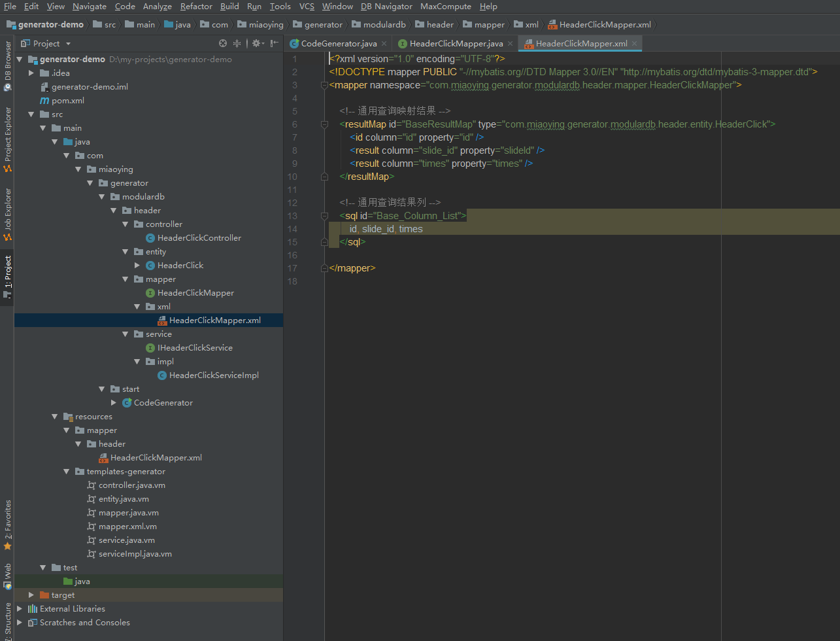
Task: Open the Project panel settings gear
Action: coord(256,43)
